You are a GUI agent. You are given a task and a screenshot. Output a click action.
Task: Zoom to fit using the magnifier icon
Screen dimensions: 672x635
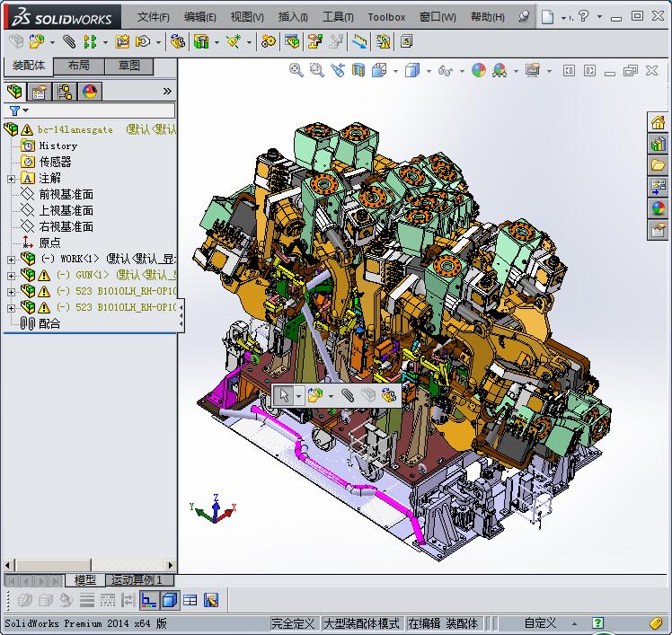tap(296, 70)
